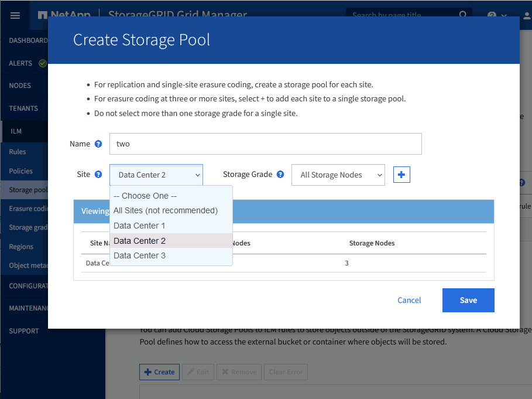Select ILM in the sidebar
Screen dimensions: 532x399
[x=25, y=131]
